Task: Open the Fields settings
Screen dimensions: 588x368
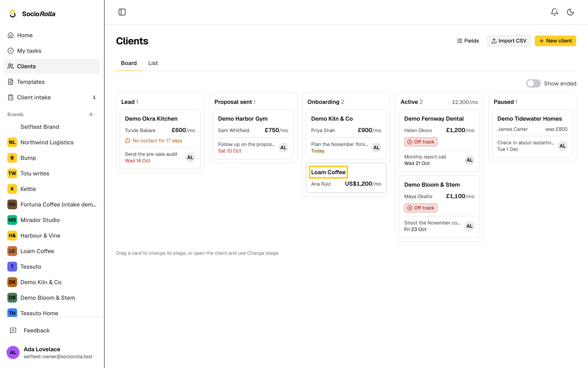Action: pos(468,41)
